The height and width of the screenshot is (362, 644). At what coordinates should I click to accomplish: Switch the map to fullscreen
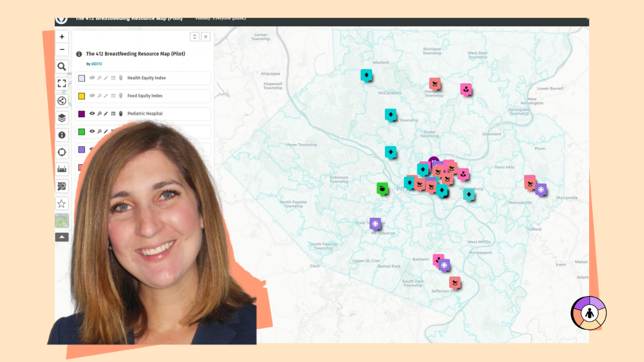(x=62, y=83)
